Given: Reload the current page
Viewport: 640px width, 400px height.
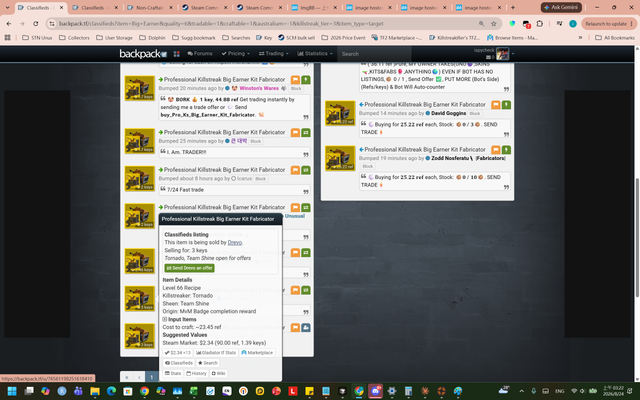Looking at the screenshot, I should [x=36, y=24].
